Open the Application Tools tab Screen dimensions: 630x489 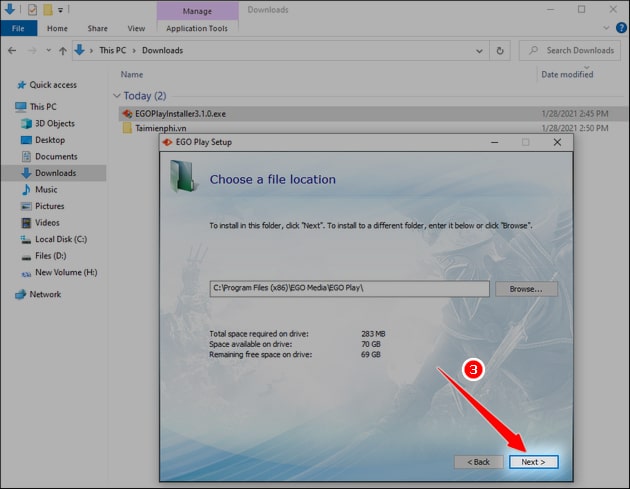(x=197, y=29)
